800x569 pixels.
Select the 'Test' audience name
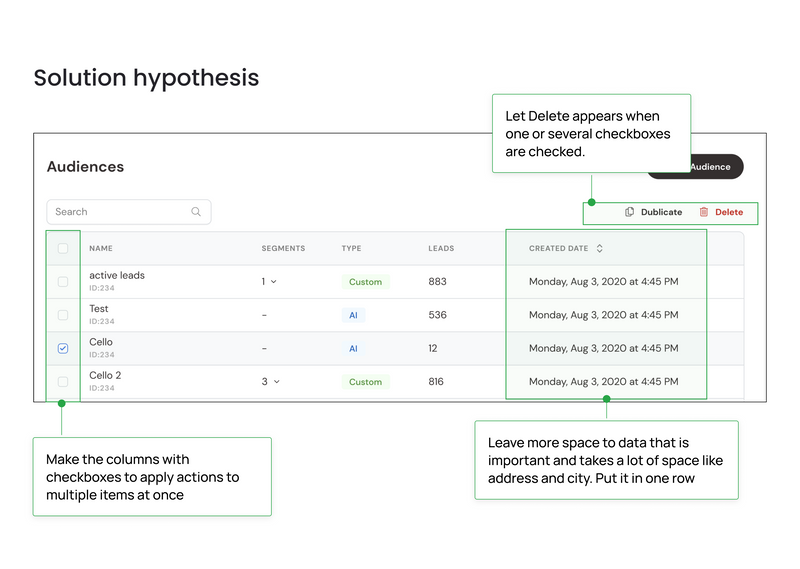tap(98, 309)
